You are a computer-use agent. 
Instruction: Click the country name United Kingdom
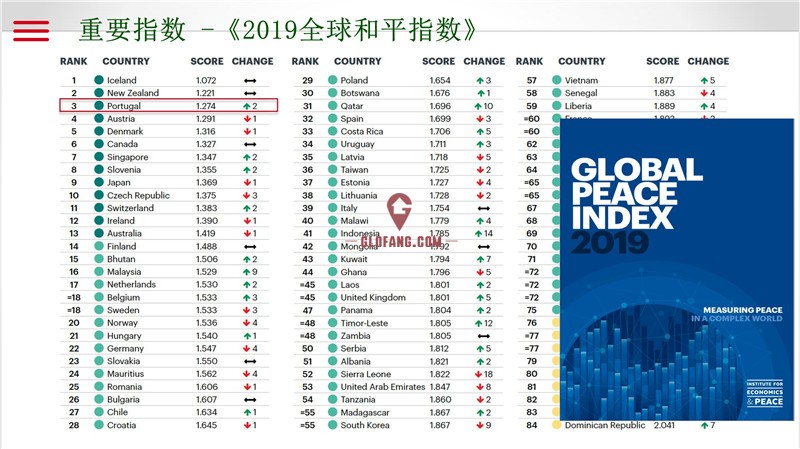(373, 297)
